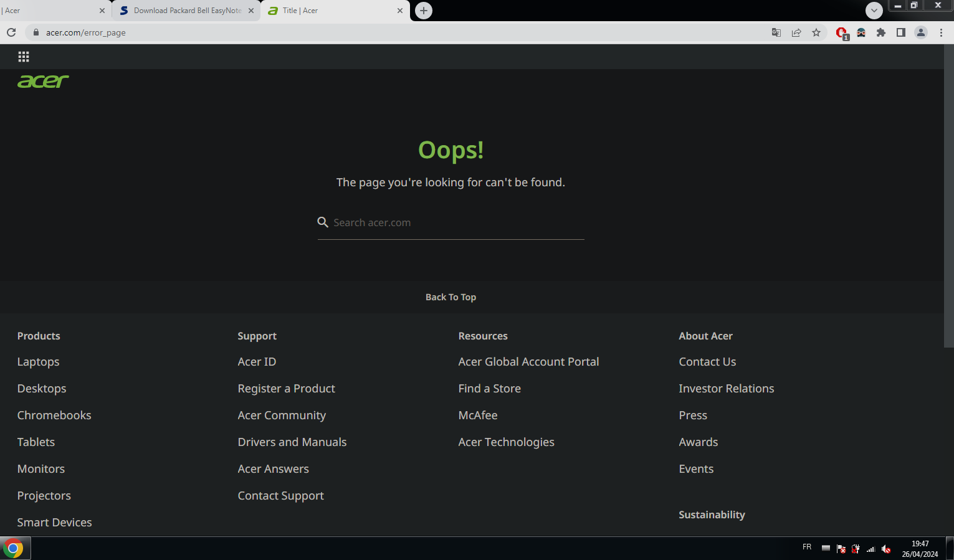
Task: Click the share page icon
Action: tap(796, 32)
